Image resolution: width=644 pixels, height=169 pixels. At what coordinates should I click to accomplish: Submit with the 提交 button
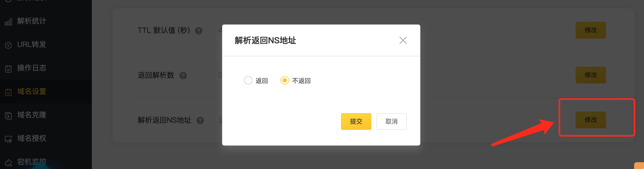click(356, 122)
